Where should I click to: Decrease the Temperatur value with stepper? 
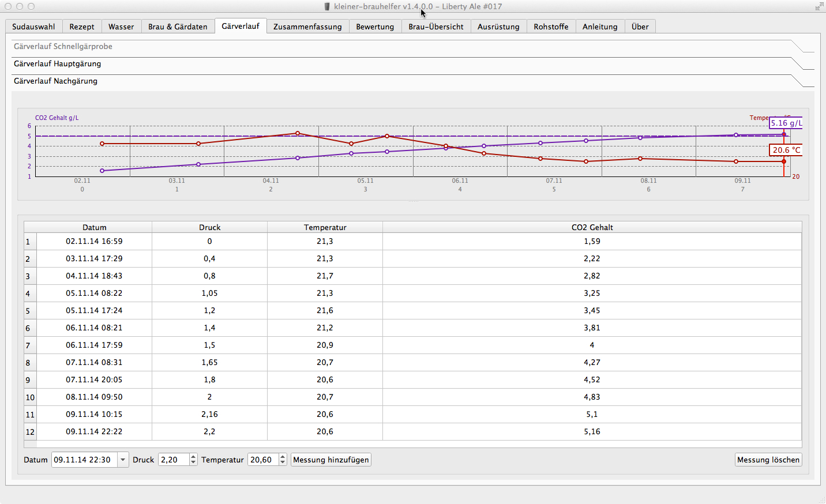click(283, 462)
